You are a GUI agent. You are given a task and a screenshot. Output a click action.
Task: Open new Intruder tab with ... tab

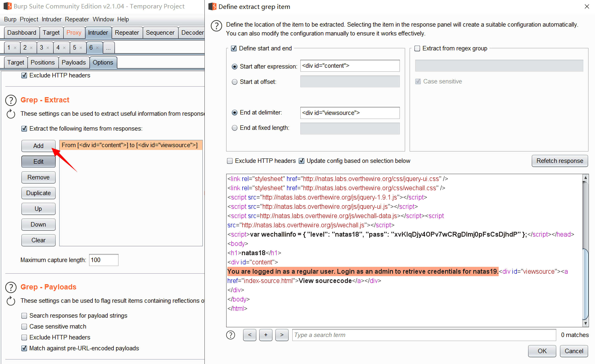108,48
